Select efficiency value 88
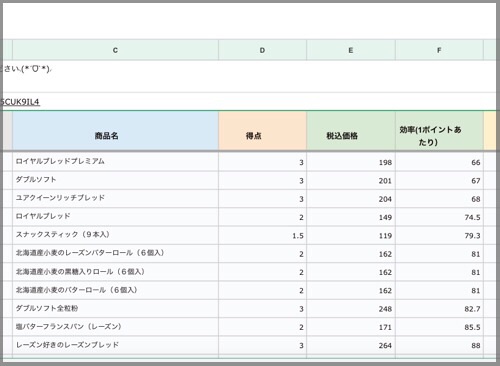This screenshot has width=500, height=366. [439, 345]
